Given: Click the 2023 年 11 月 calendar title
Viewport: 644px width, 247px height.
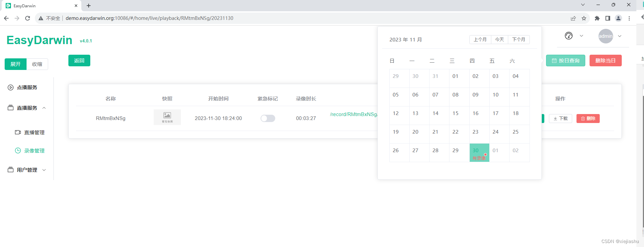Looking at the screenshot, I should pyautogui.click(x=406, y=40).
